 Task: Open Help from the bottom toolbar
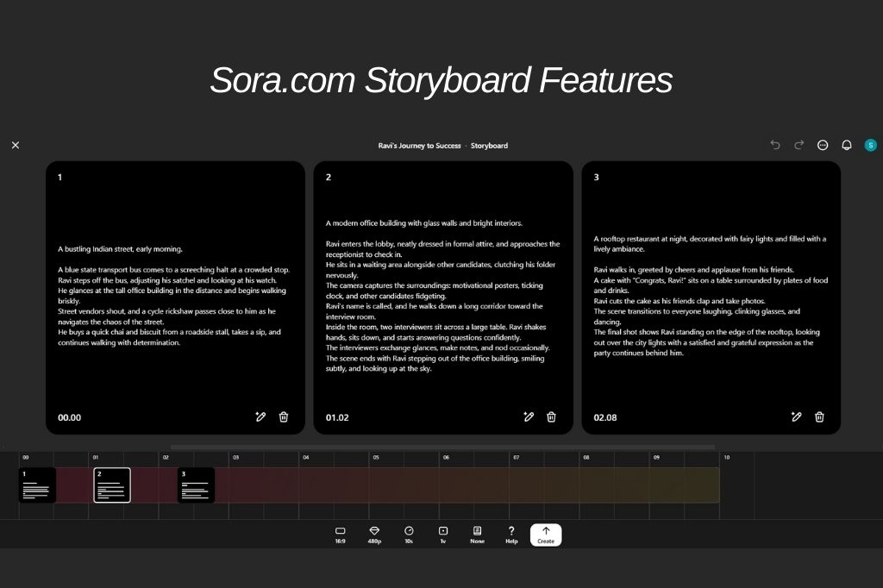click(511, 535)
